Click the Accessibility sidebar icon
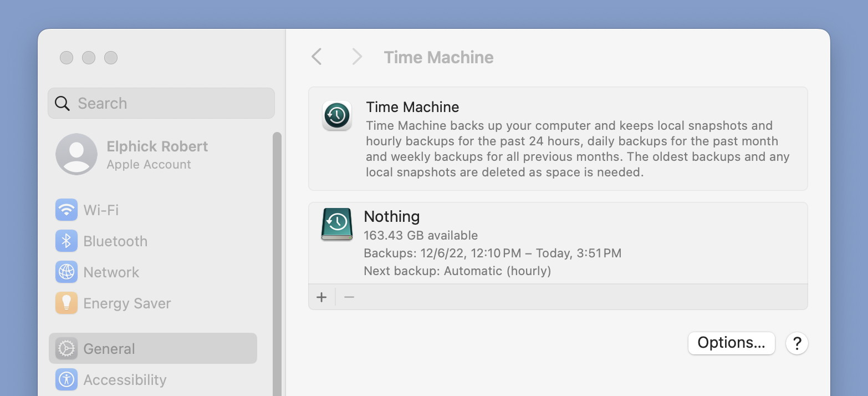This screenshot has width=868, height=396. [67, 380]
